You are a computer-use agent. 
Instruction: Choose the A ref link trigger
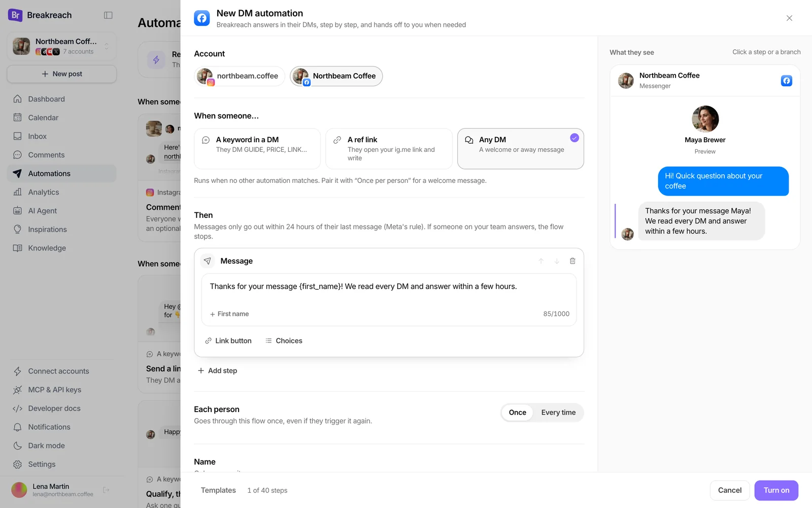coord(389,149)
